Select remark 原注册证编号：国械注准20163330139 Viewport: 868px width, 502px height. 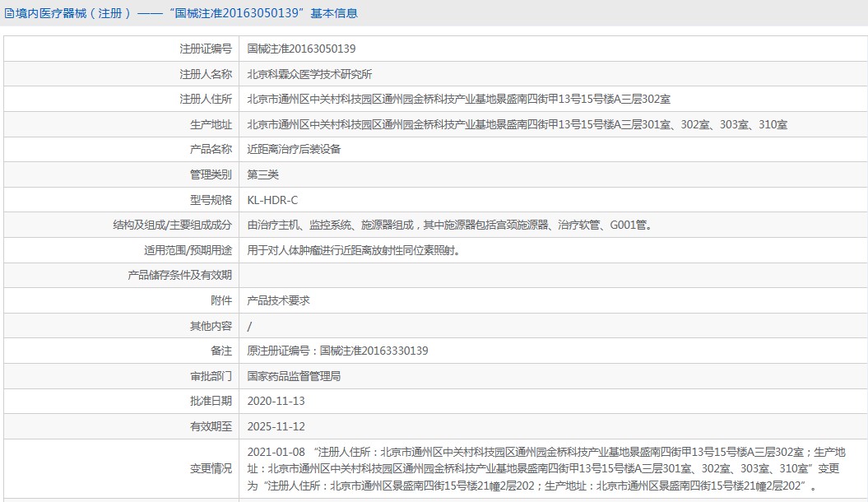pos(337,351)
